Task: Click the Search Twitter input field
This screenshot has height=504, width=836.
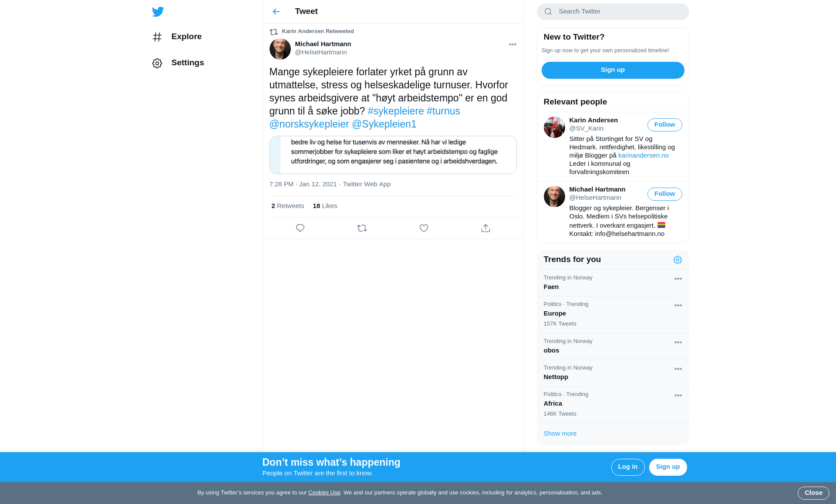Action: point(613,12)
